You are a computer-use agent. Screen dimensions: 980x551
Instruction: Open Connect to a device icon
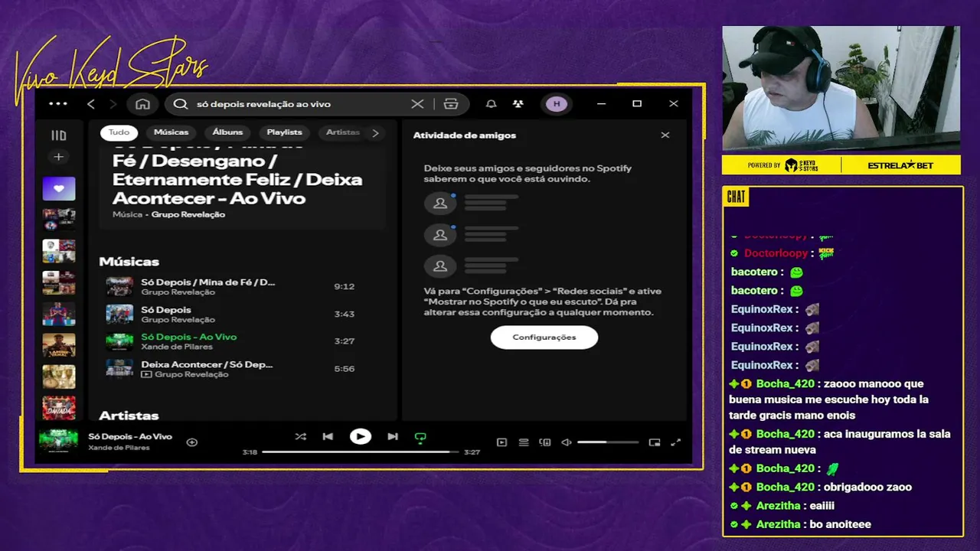545,442
